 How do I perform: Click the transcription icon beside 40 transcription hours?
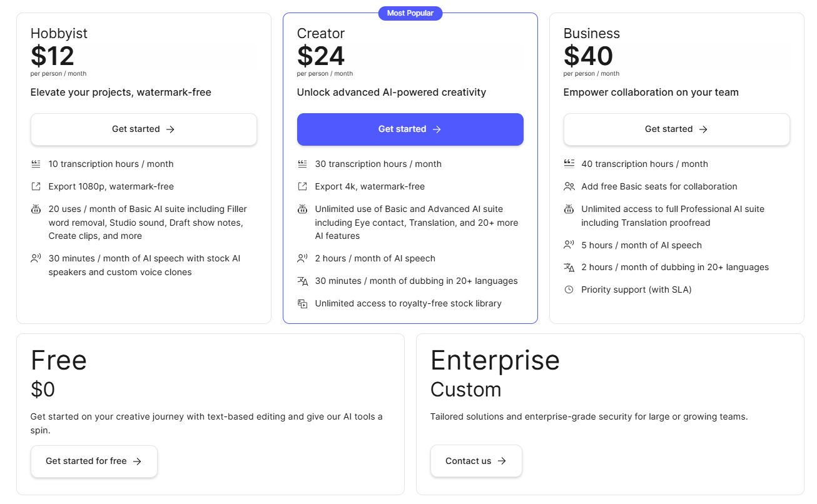pyautogui.click(x=569, y=164)
